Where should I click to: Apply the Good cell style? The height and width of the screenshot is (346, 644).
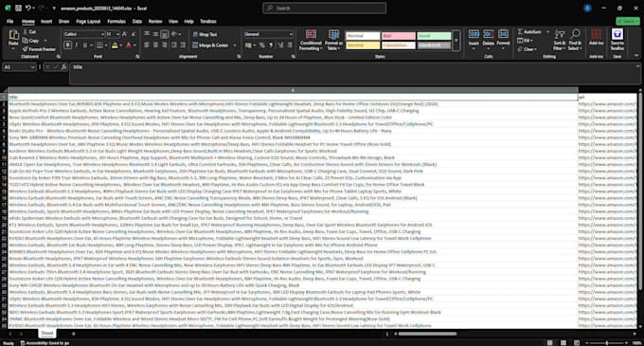[x=434, y=36]
